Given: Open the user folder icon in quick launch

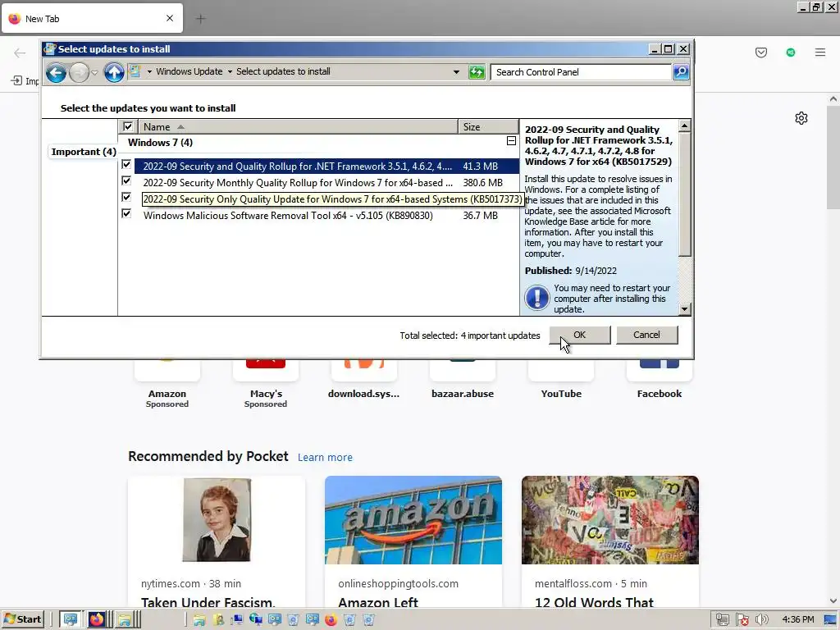Looking at the screenshot, I should pyautogui.click(x=218, y=620).
